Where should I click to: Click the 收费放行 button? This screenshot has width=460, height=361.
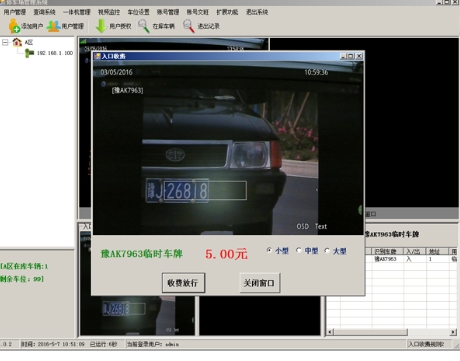tap(183, 283)
